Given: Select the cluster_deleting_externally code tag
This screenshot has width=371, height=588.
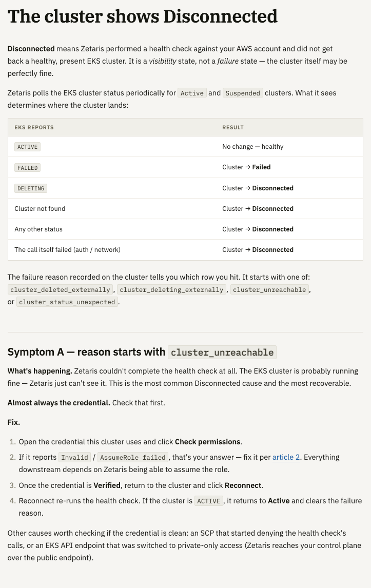Looking at the screenshot, I should point(171,289).
